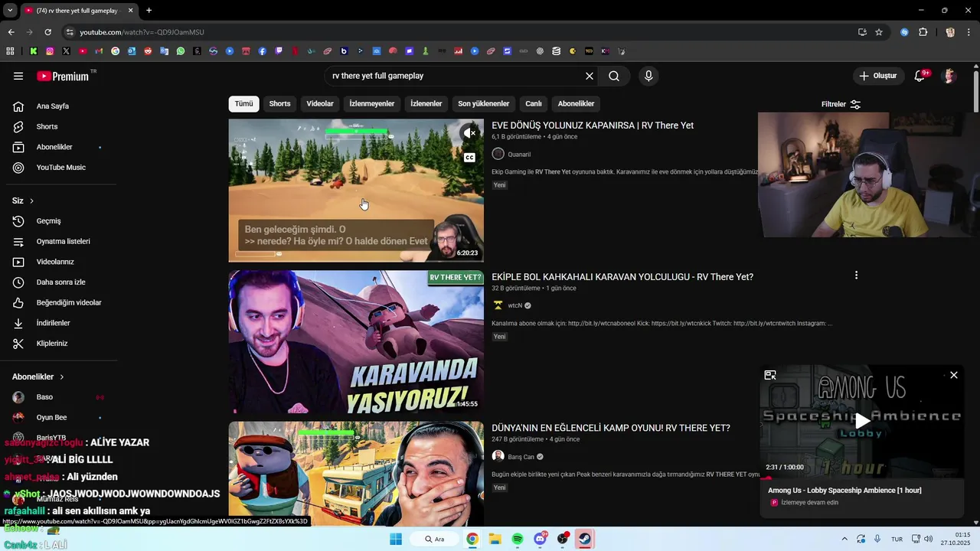Select the Shorts filter chip
The height and width of the screenshot is (551, 980).
tap(279, 104)
